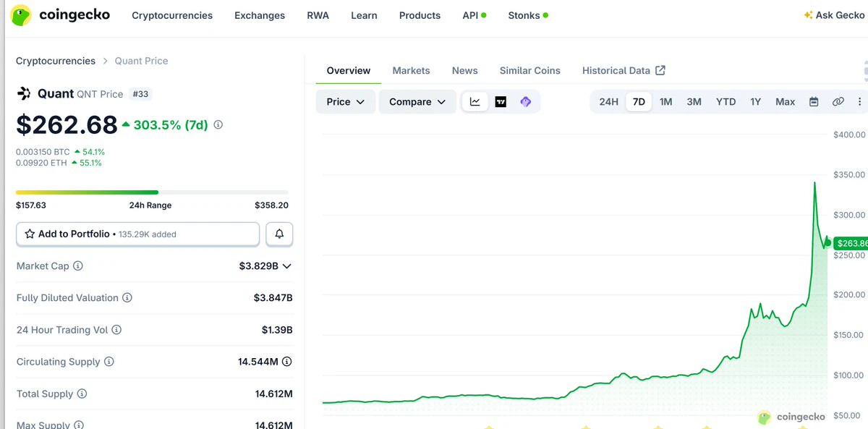The height and width of the screenshot is (429, 868).
Task: Open the Exchanges nav menu
Action: pos(260,15)
